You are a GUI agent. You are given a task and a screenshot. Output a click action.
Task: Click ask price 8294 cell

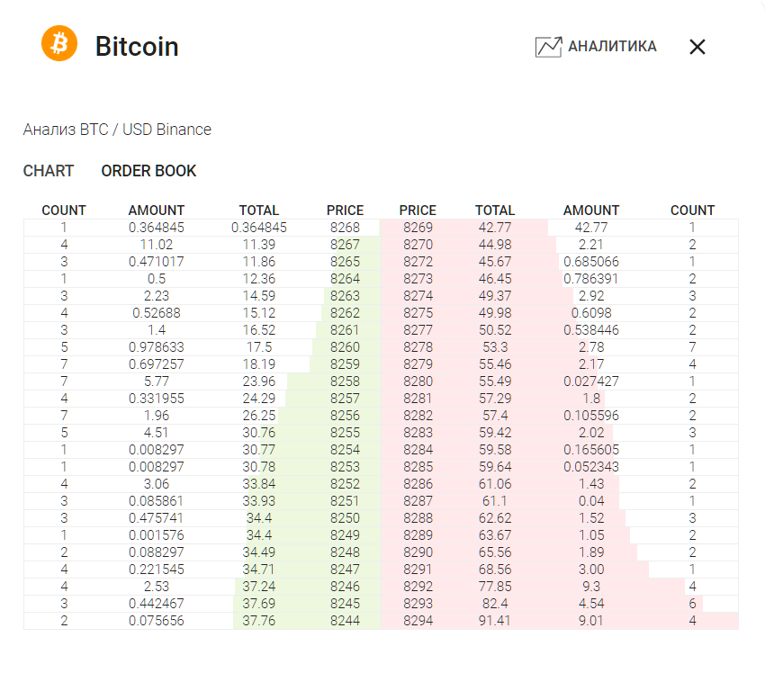tap(418, 621)
